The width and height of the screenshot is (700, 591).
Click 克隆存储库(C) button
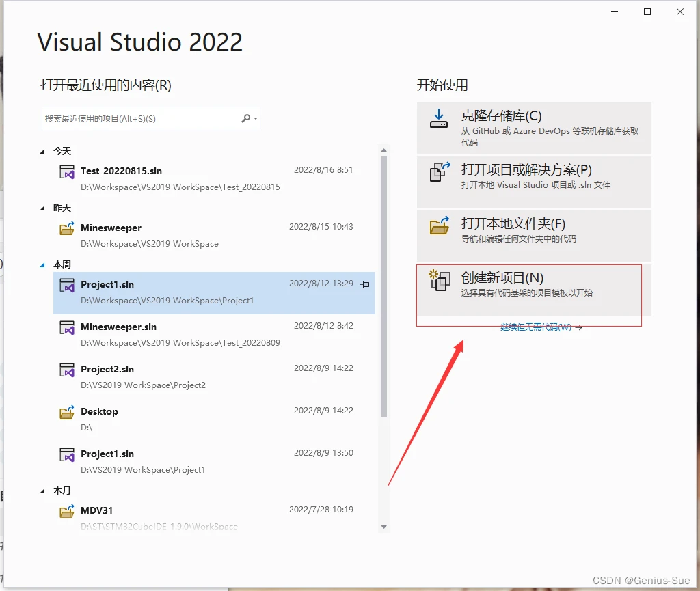[x=534, y=128]
